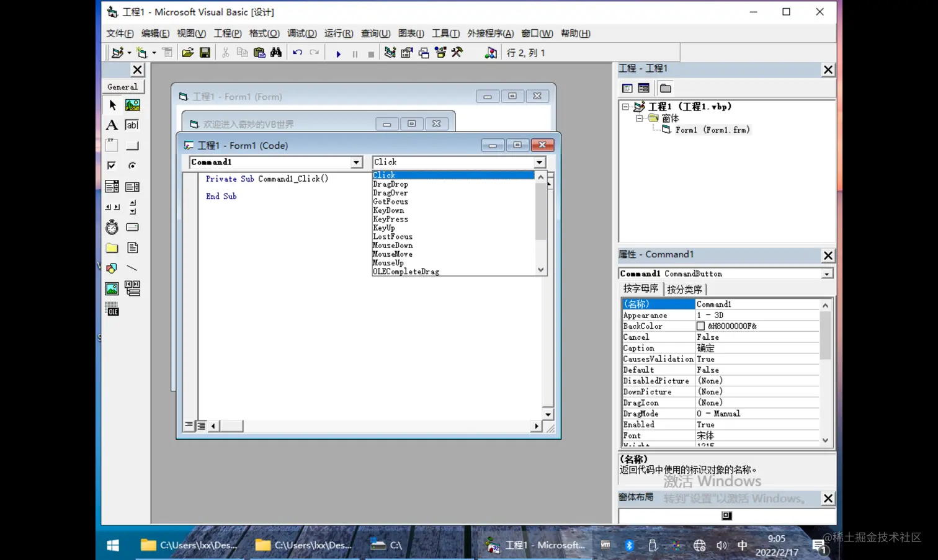Choose GotFocus from the event list
938x560 pixels.
(390, 202)
